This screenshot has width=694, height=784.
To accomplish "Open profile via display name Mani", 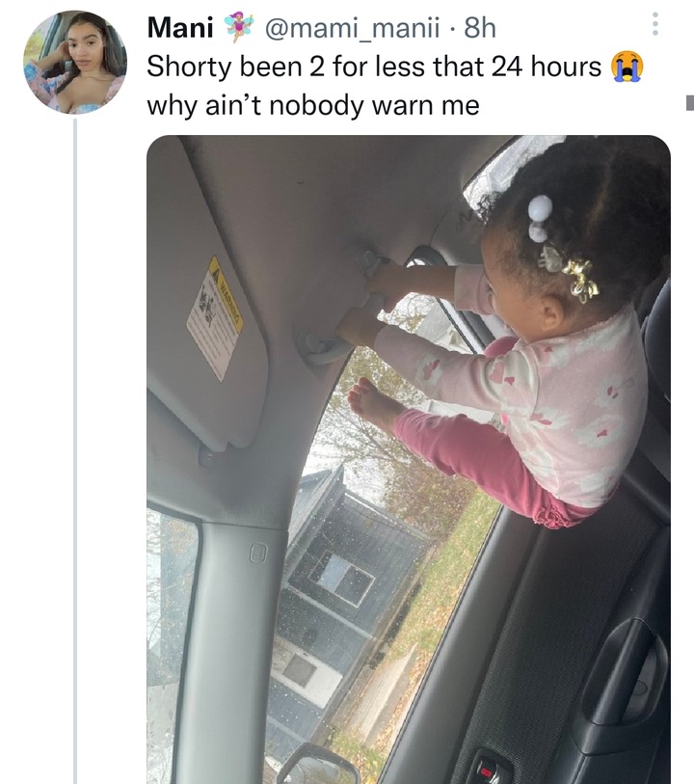I will pos(180,28).
